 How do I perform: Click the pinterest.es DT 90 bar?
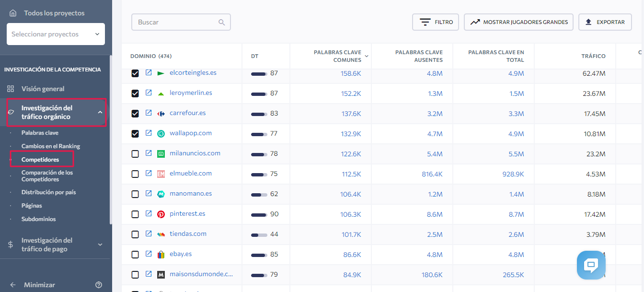pyautogui.click(x=259, y=215)
